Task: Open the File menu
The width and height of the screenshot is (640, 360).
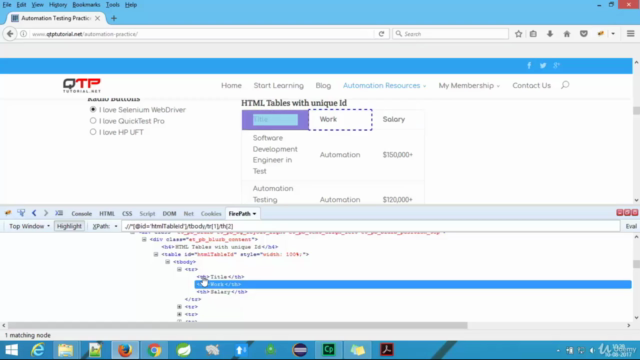Action: [7, 5]
